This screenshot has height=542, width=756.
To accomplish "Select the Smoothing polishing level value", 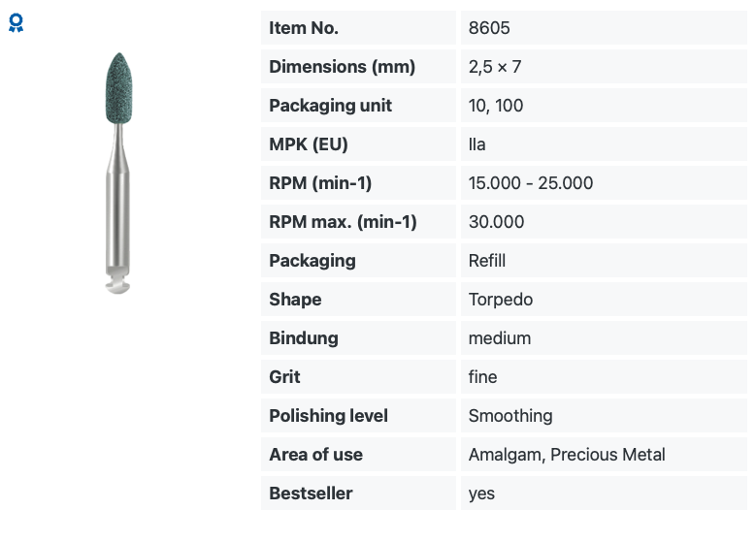I will [510, 416].
